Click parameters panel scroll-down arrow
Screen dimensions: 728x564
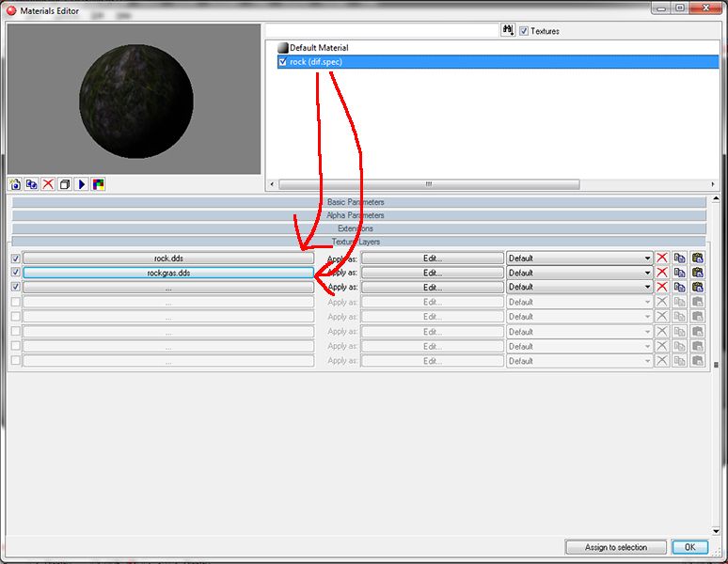716,531
